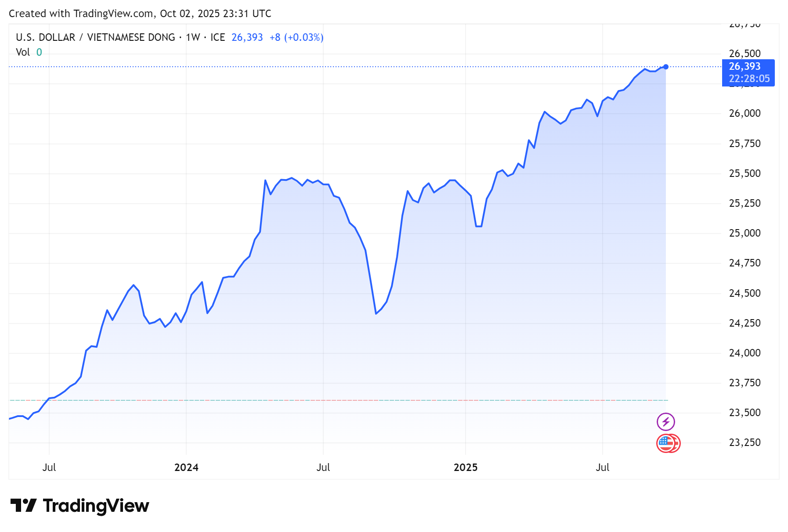Image resolution: width=788 pixels, height=532 pixels.
Task: Click the teal Vol value in the legend
Action: pyautogui.click(x=40, y=52)
